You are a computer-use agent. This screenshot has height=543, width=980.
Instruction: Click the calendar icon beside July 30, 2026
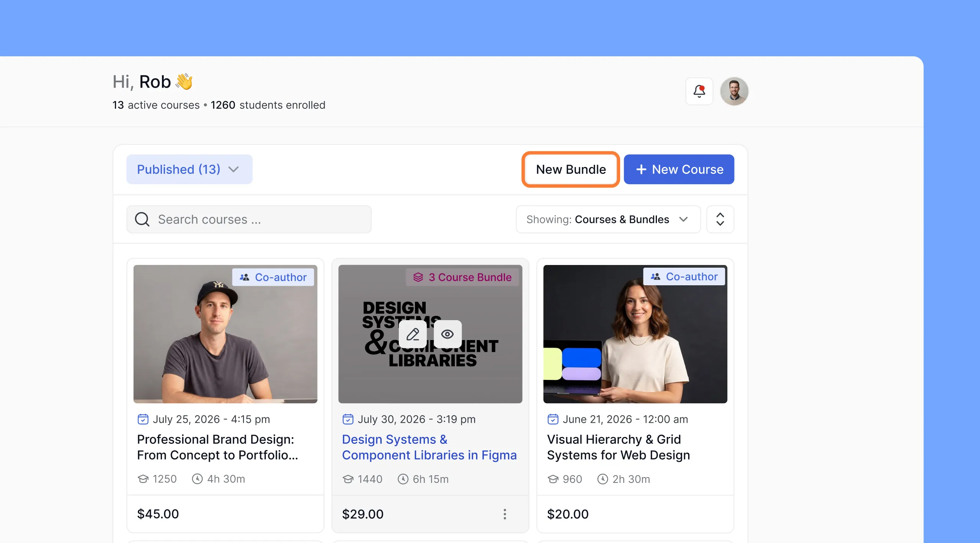pyautogui.click(x=348, y=419)
